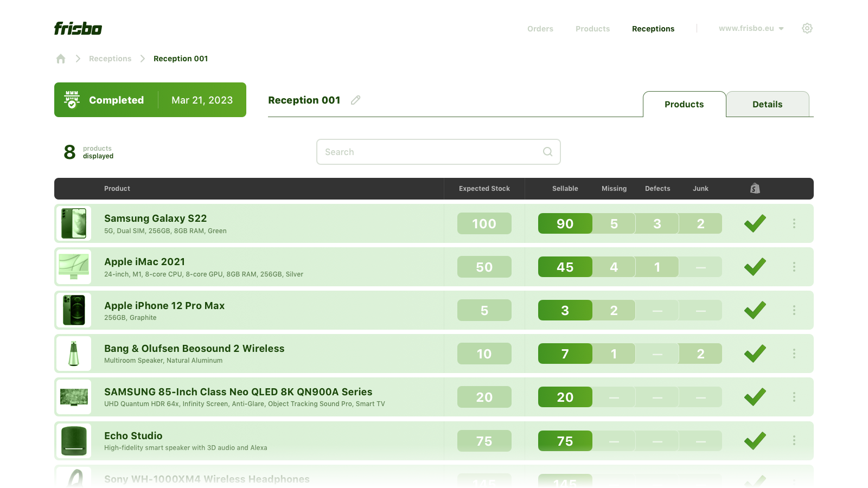Open Echo Studio product thumbnail
Image resolution: width=868 pixels, height=488 pixels.
[74, 440]
